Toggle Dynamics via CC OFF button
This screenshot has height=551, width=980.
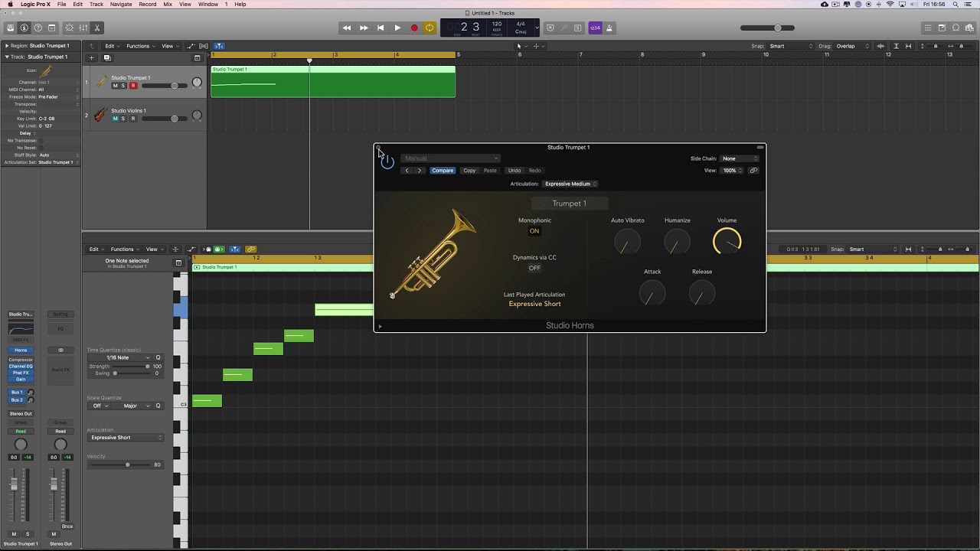coord(534,268)
